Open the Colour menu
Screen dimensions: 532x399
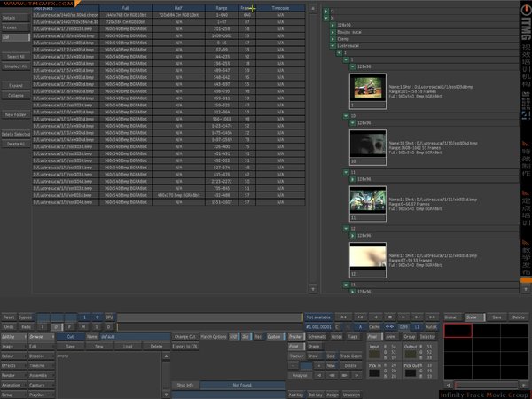[x=13, y=356]
